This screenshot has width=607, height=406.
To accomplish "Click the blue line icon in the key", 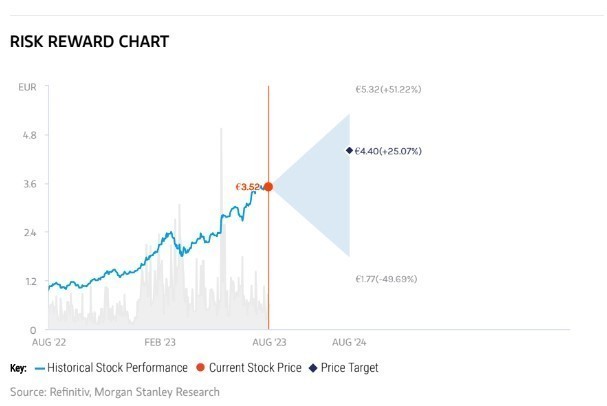I will 40,368.
